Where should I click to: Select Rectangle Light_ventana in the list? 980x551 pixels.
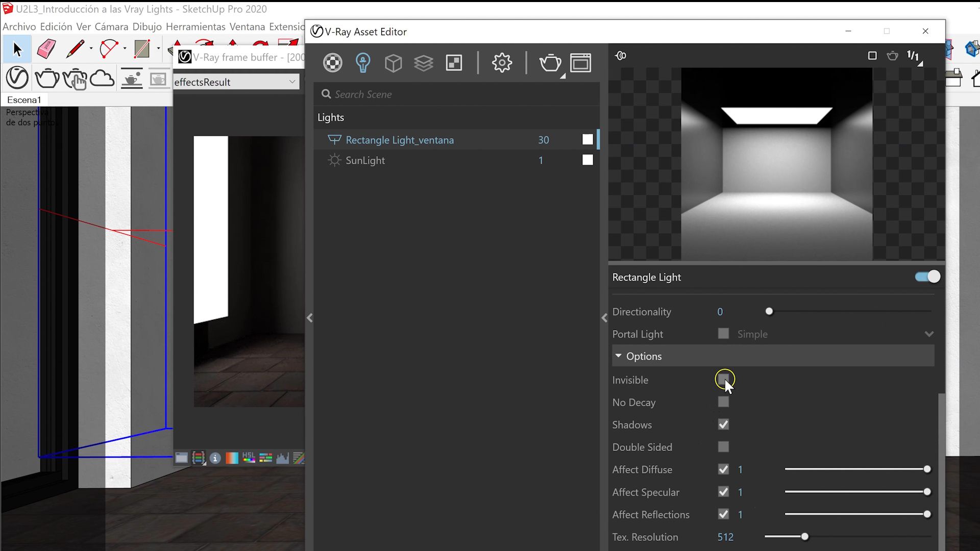click(x=400, y=140)
